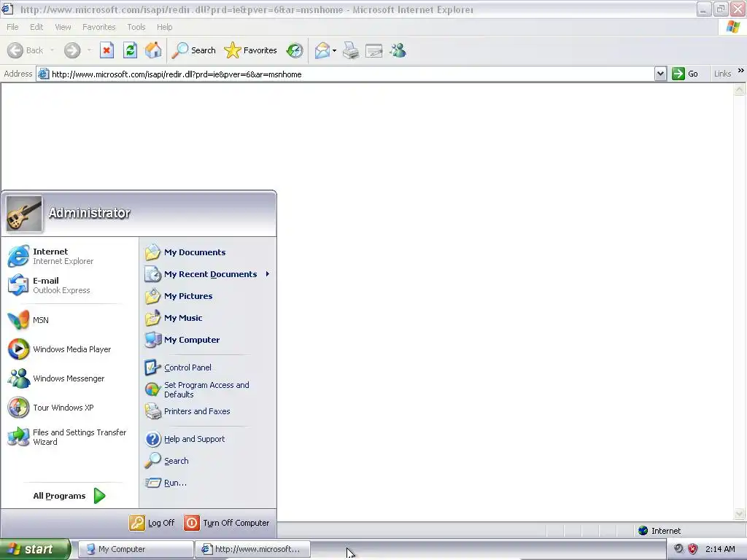Open the address bar URL dropdown

pos(660,74)
